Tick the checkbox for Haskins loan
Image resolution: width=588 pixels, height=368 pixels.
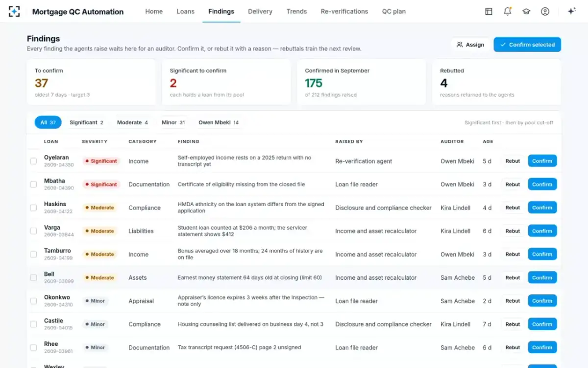pos(33,208)
